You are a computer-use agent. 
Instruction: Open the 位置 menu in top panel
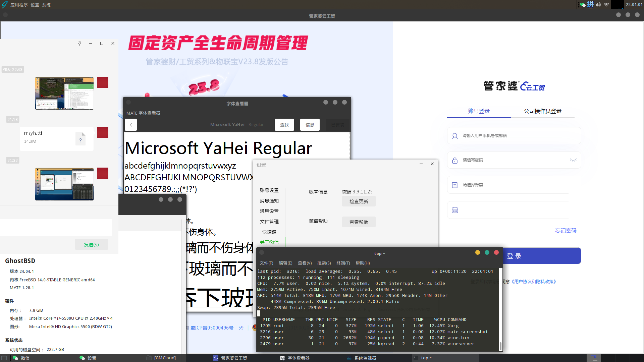point(35,5)
